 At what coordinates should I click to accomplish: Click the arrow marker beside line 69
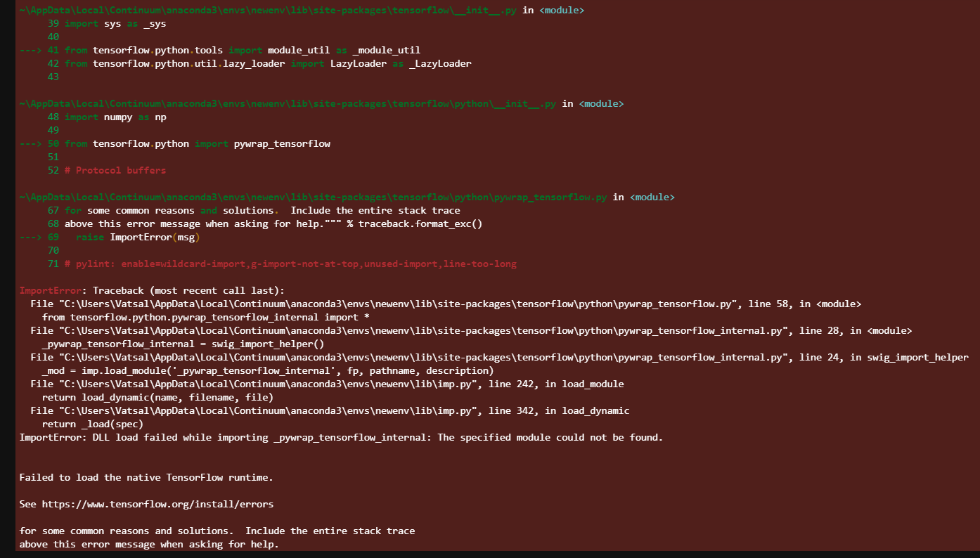pyautogui.click(x=31, y=238)
